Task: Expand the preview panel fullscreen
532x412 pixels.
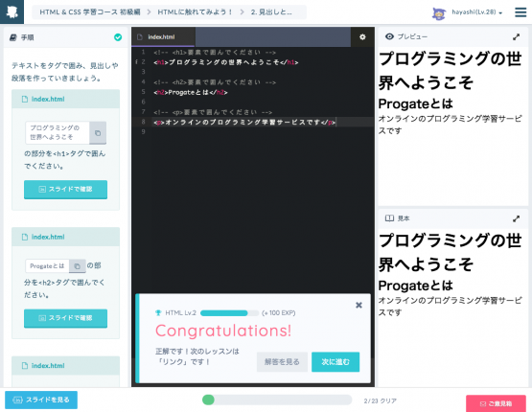Action: (x=516, y=37)
